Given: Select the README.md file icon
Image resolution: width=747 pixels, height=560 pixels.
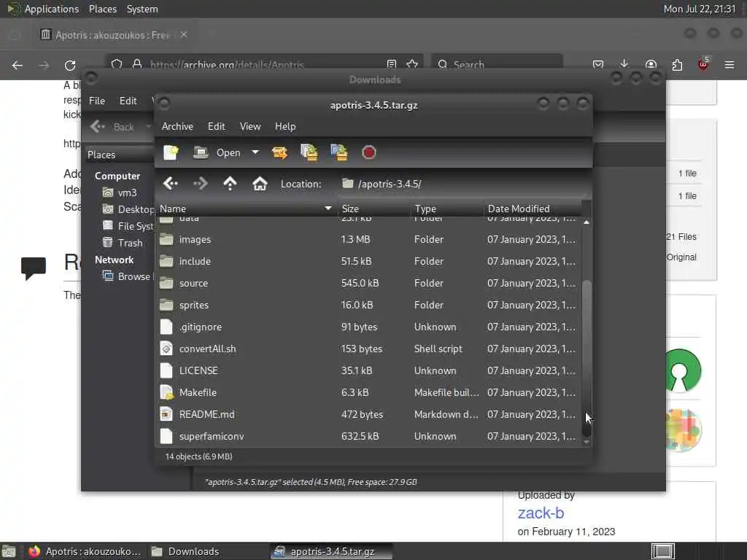Looking at the screenshot, I should tap(166, 415).
